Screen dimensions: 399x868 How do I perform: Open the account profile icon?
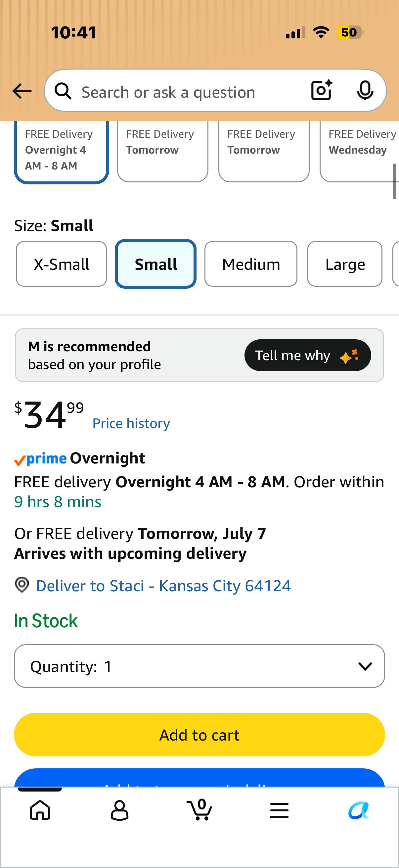coord(119,810)
